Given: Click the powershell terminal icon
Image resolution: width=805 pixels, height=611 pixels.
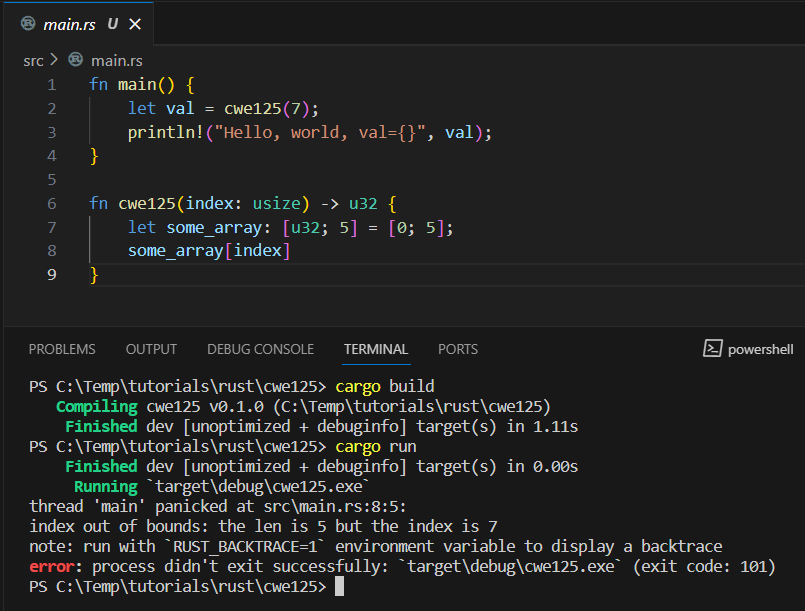Looking at the screenshot, I should (x=712, y=349).
